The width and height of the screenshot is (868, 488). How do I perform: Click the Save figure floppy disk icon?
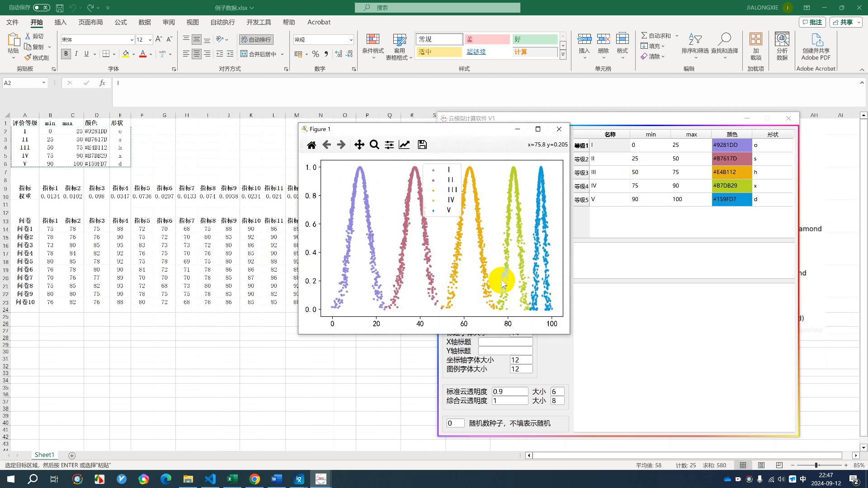pyautogui.click(x=422, y=145)
